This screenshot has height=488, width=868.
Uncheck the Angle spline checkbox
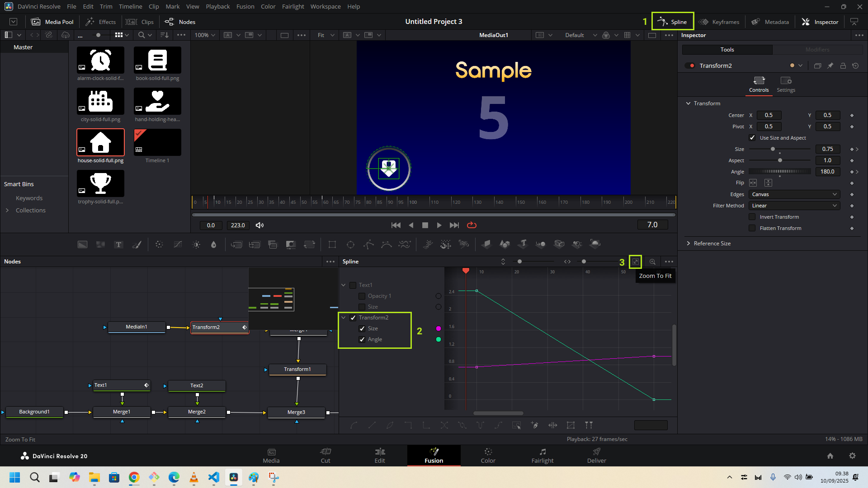pos(362,339)
